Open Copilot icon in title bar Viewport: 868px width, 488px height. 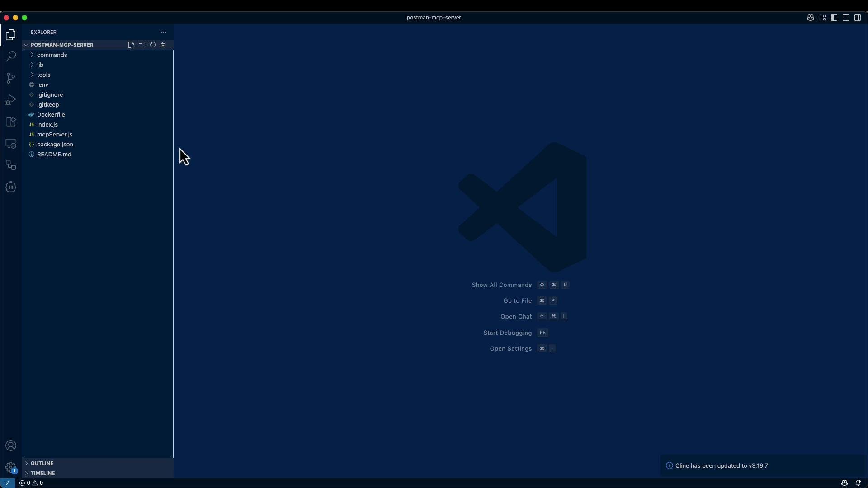811,18
